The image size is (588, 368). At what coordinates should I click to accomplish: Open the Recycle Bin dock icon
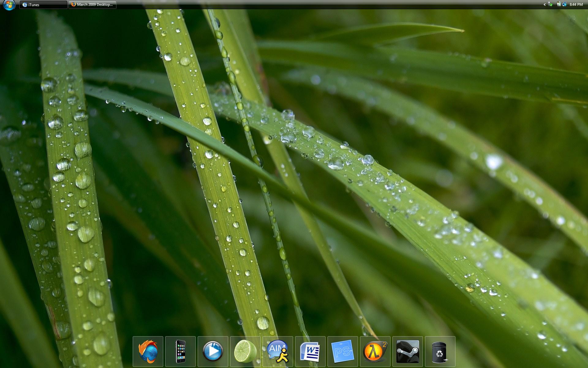coord(440,351)
